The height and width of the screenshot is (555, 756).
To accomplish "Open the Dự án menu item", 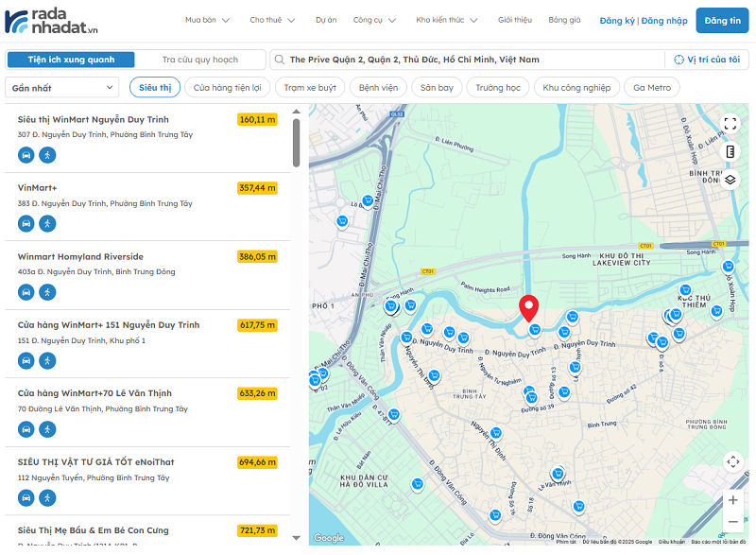I will 326,20.
